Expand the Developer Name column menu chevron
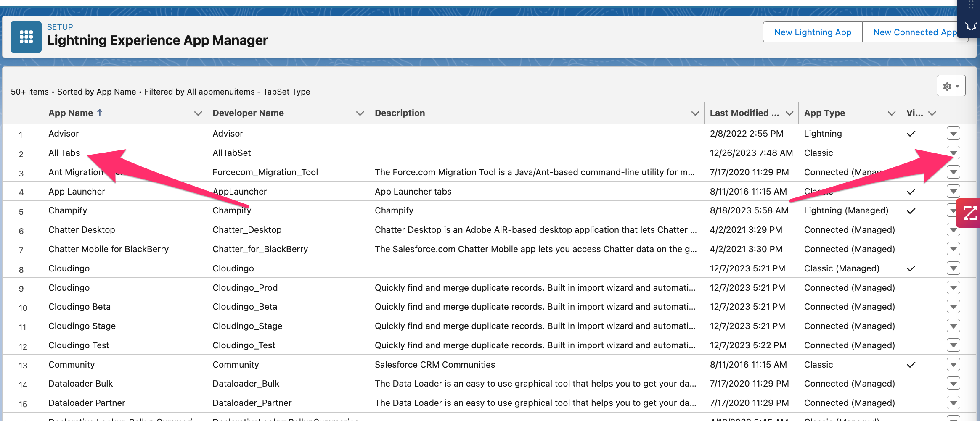Image resolution: width=980 pixels, height=421 pixels. pos(360,113)
